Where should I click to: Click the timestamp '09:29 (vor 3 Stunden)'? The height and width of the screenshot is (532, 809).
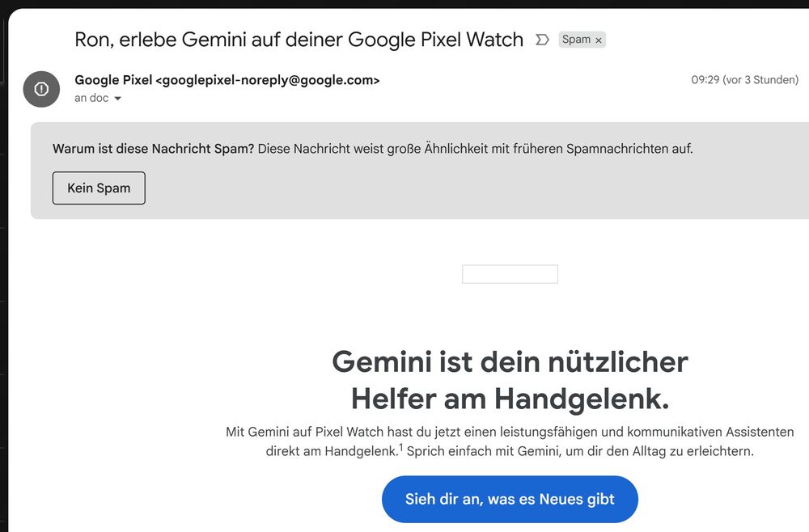tap(744, 80)
